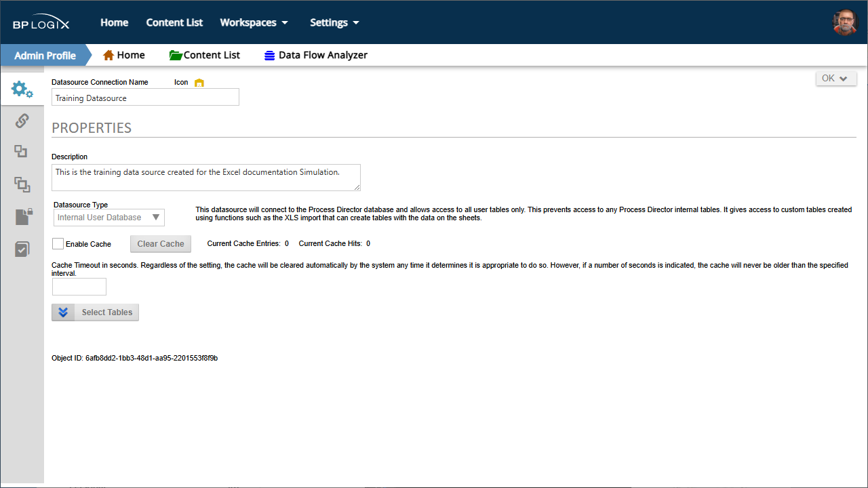Click the blue Data Flow Analyzer icon
This screenshot has width=868, height=488.
click(x=270, y=56)
